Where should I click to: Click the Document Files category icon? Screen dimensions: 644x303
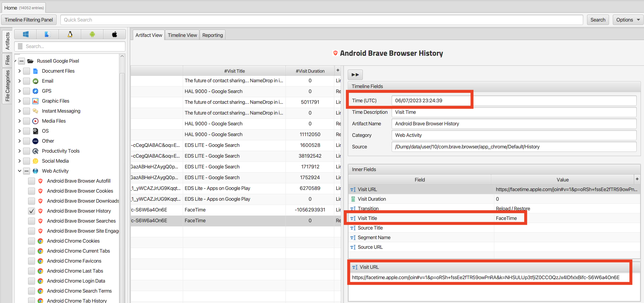point(36,71)
